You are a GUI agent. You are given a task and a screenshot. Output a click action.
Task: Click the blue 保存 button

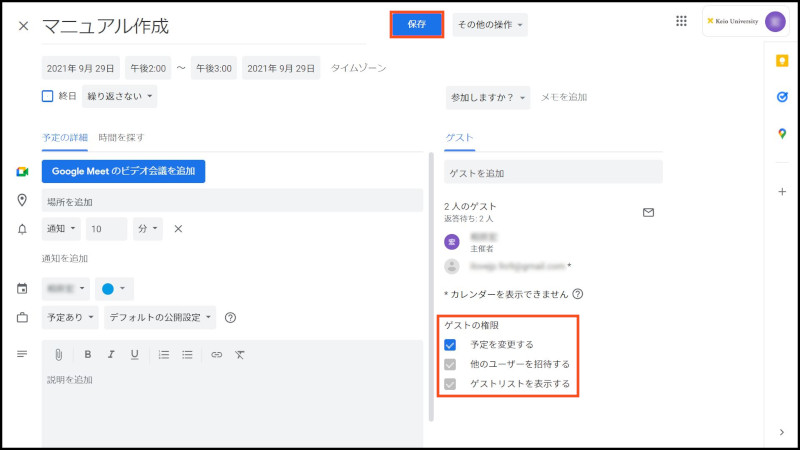(417, 24)
